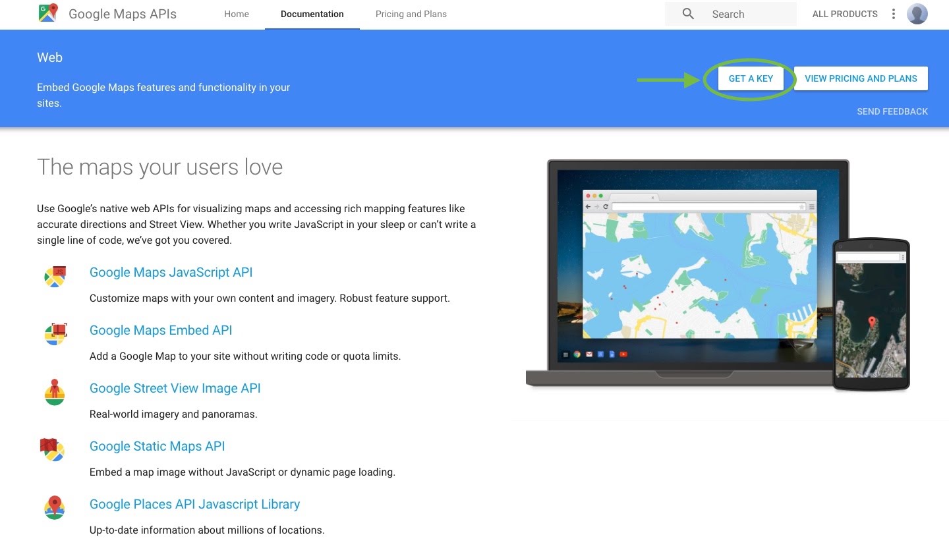The height and width of the screenshot is (560, 949).
Task: Click the GET A KEY button
Action: (751, 78)
